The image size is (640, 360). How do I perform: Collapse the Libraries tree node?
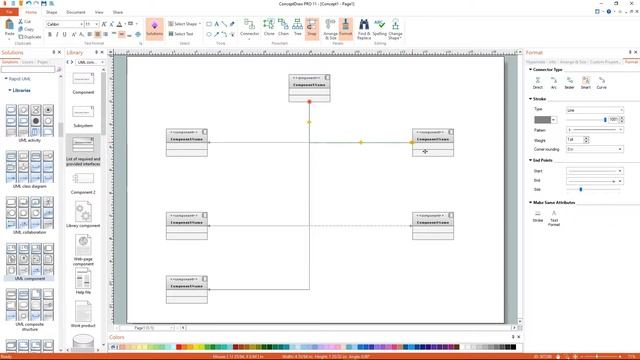coord(10,90)
